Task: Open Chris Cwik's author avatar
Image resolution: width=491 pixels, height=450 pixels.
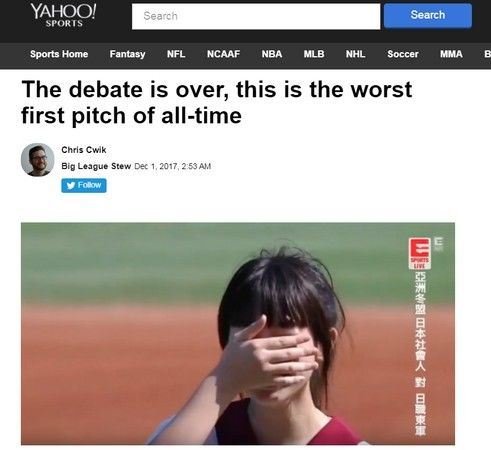Action: coord(38,160)
